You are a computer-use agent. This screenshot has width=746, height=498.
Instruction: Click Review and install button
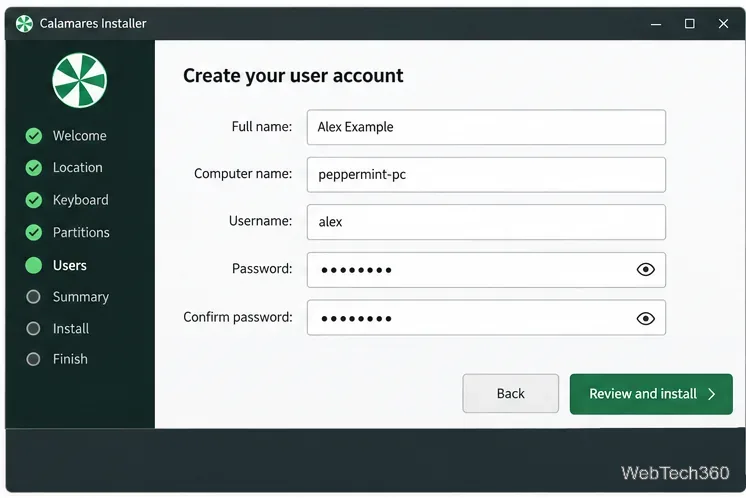[x=651, y=394]
